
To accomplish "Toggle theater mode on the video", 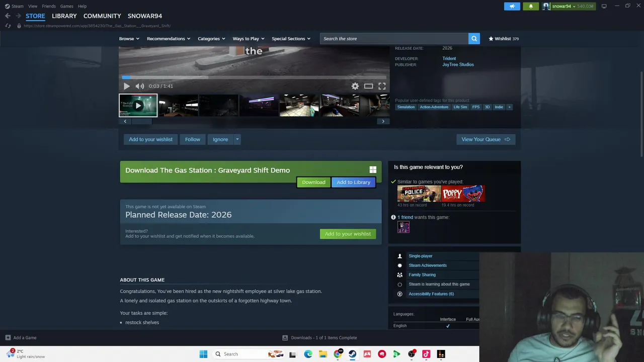I will point(368,86).
